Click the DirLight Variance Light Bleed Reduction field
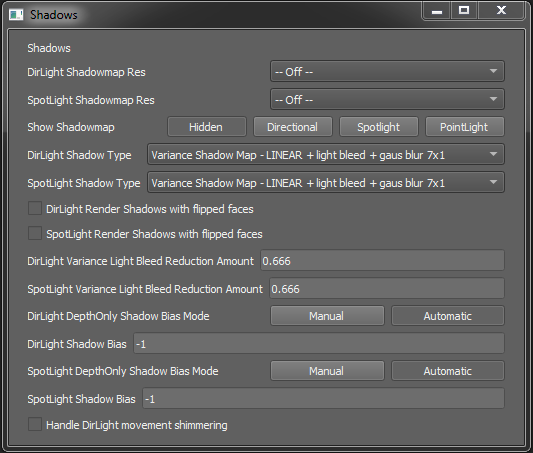Screen dimensions: 533x453 point(382,261)
